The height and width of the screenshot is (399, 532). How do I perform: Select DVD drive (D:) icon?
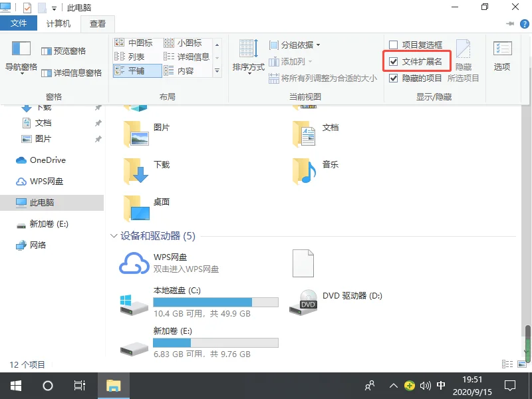pyautogui.click(x=303, y=302)
